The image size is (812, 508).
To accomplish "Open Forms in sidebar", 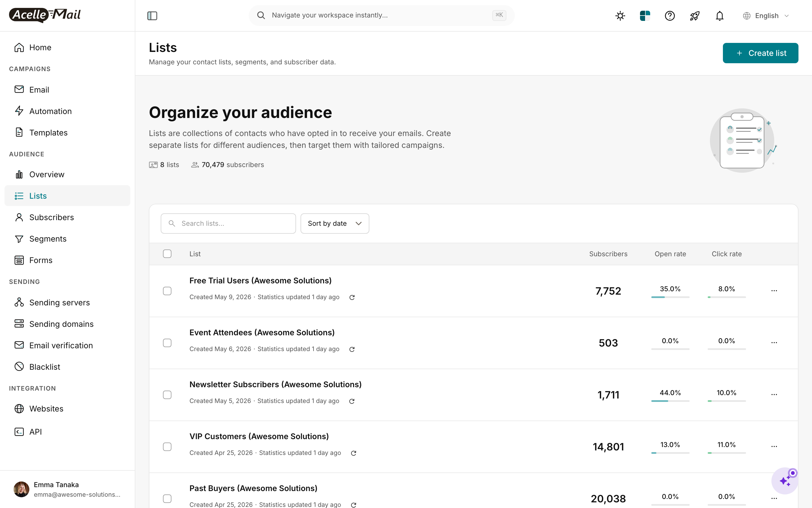I will point(67,260).
